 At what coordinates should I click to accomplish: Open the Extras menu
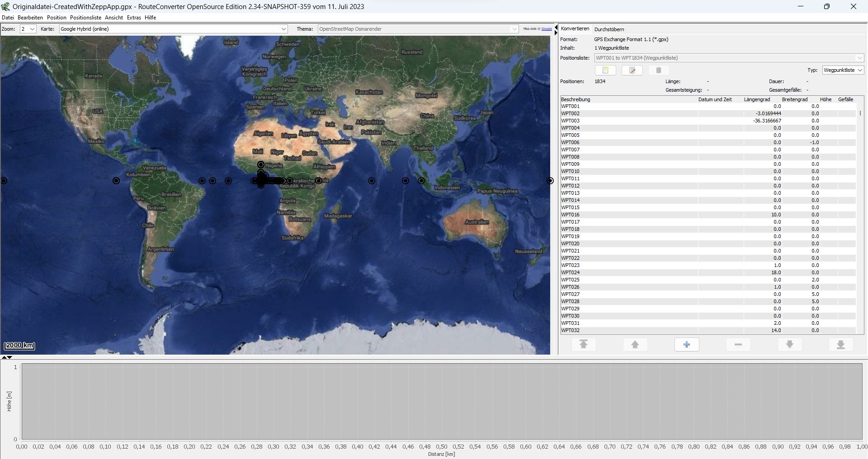pos(134,18)
